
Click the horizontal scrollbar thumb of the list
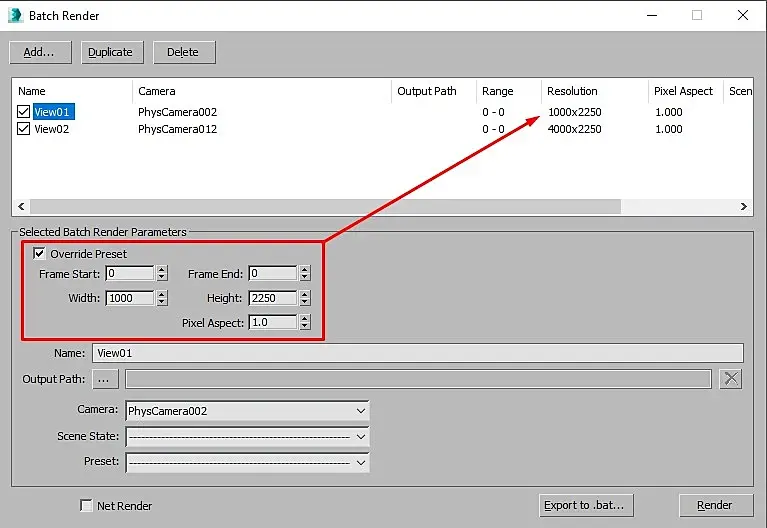[325, 206]
